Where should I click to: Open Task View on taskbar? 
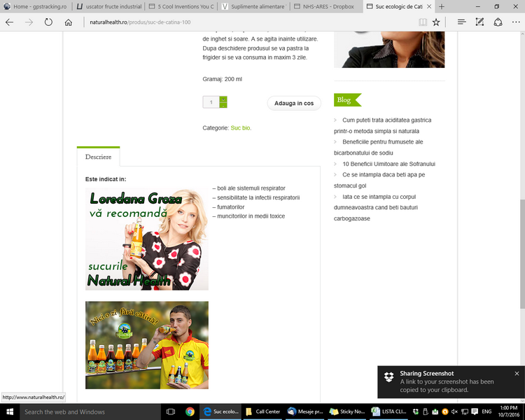(171, 412)
